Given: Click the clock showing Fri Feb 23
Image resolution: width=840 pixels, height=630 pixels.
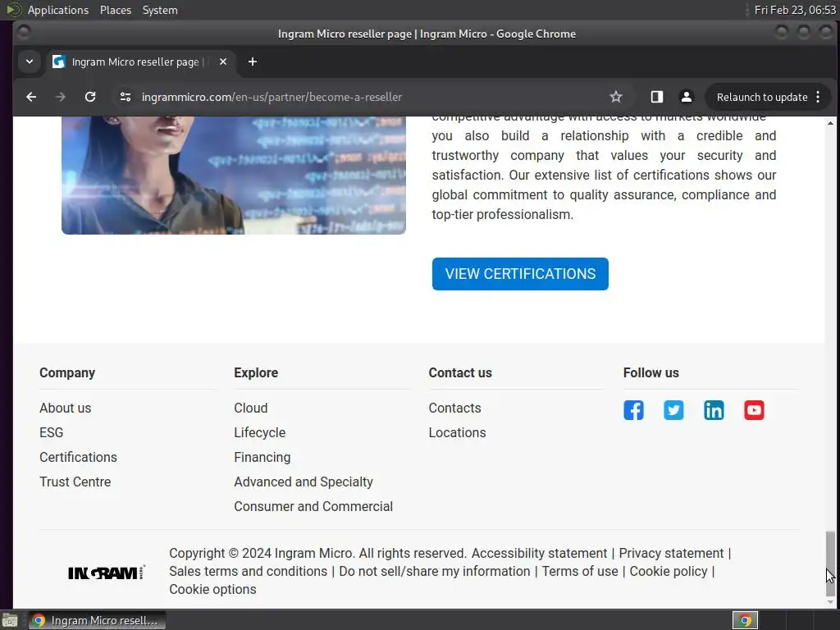Looking at the screenshot, I should coord(795,10).
